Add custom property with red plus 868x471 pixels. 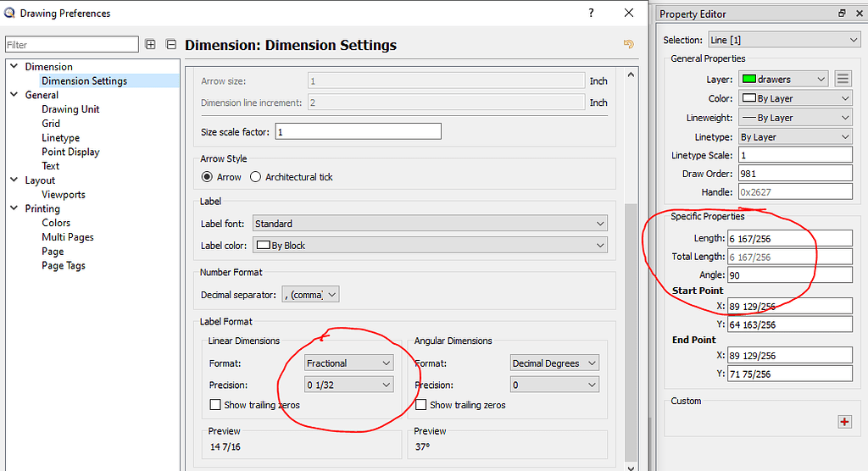[x=844, y=422]
